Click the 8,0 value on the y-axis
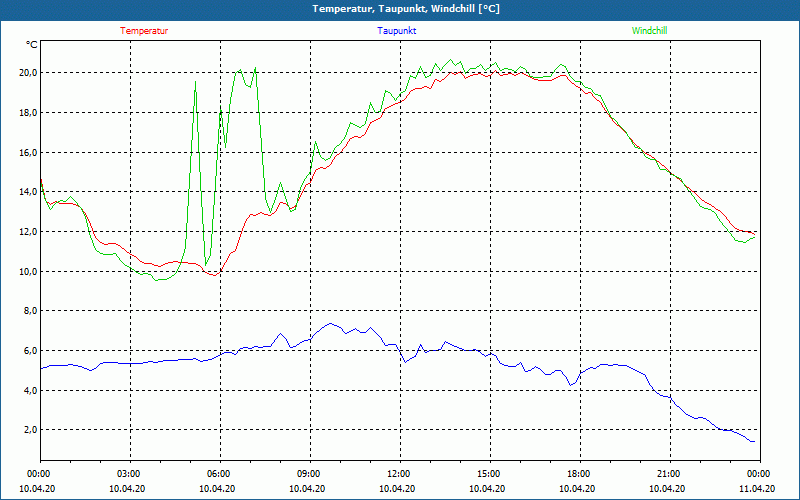800x500 pixels. pos(31,310)
